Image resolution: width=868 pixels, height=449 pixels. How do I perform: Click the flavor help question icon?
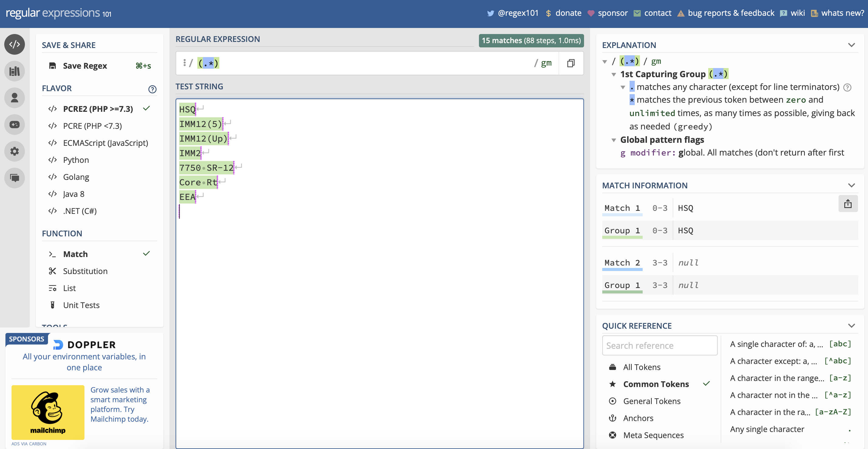click(152, 89)
